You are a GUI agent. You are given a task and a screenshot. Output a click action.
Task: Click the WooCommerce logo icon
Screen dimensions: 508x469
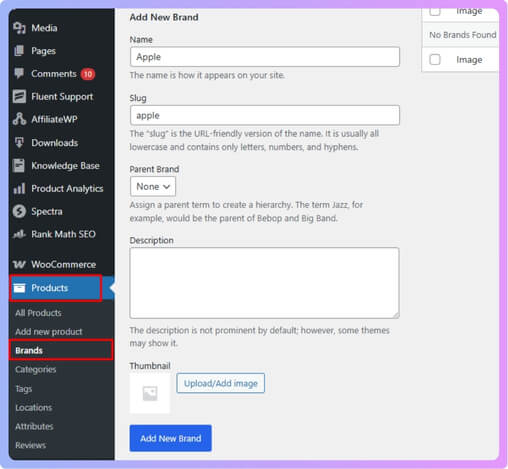pyautogui.click(x=19, y=265)
